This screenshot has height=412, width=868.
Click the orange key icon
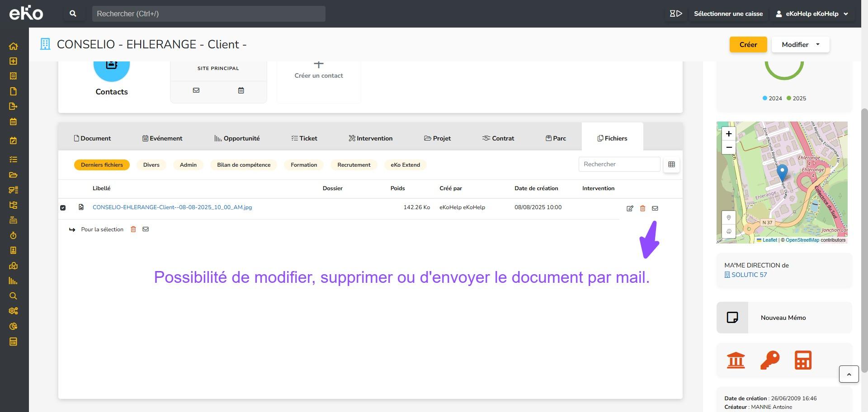(x=769, y=360)
